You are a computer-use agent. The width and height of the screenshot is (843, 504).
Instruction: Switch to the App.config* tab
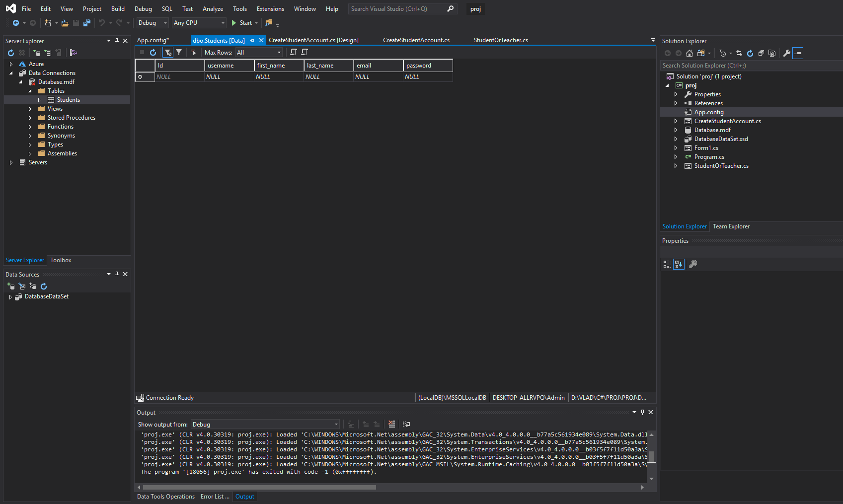(153, 40)
